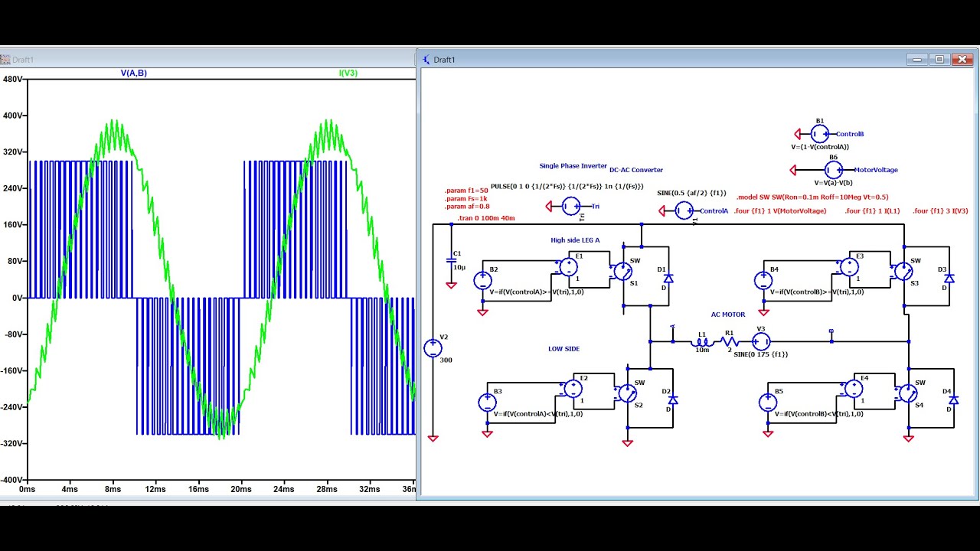Select the Tri pulse voltage source symbol

click(x=571, y=206)
